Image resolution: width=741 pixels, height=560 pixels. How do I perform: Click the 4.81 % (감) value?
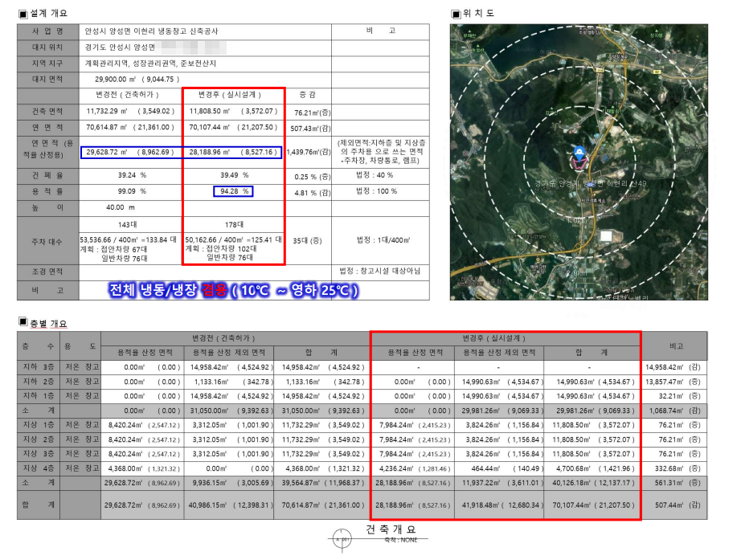pos(313,193)
